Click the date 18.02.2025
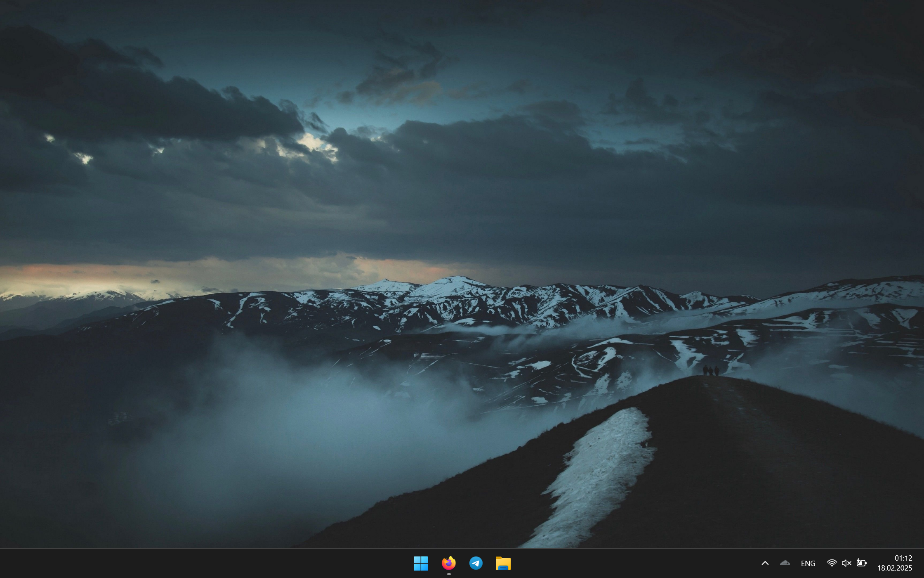The height and width of the screenshot is (578, 924). point(894,568)
